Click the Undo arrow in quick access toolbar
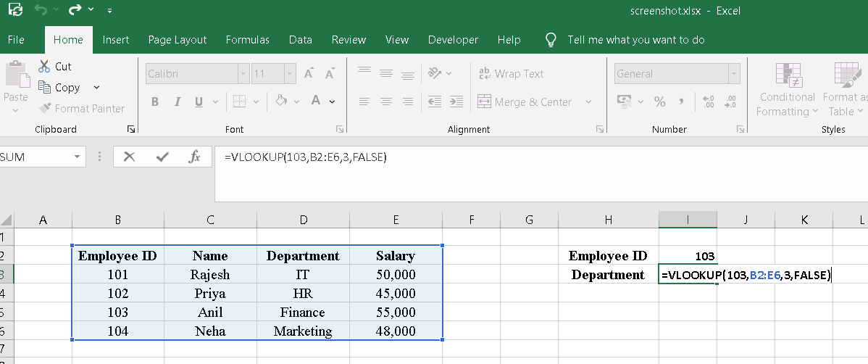Viewport: 868px width, 364px height. pos(40,10)
